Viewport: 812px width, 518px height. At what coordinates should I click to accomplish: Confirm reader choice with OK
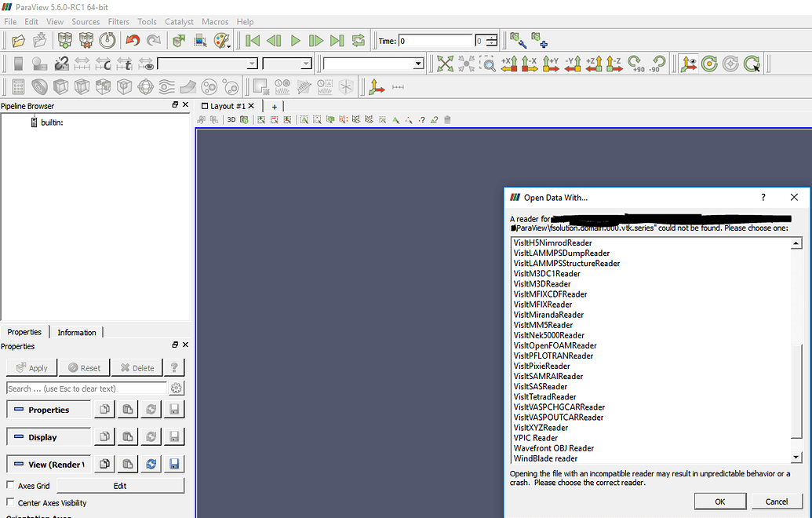pos(720,502)
